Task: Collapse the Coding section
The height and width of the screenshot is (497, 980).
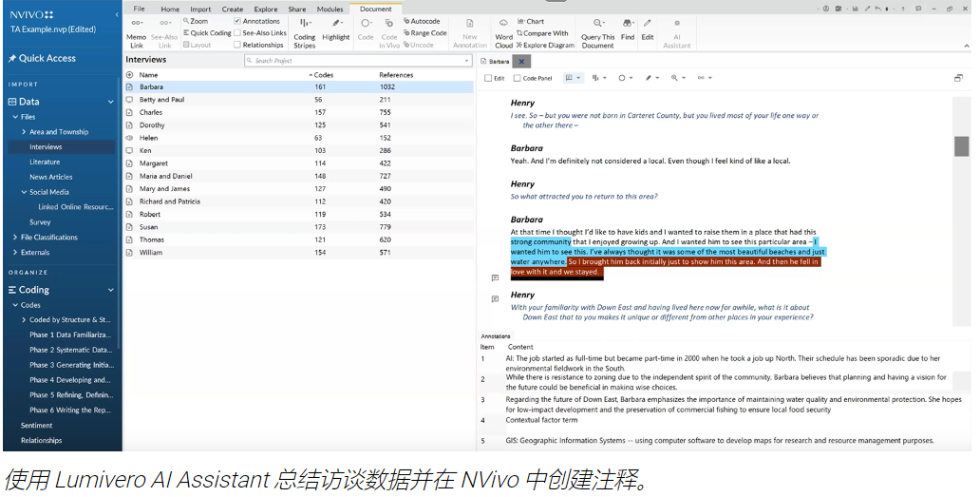Action: (x=110, y=290)
